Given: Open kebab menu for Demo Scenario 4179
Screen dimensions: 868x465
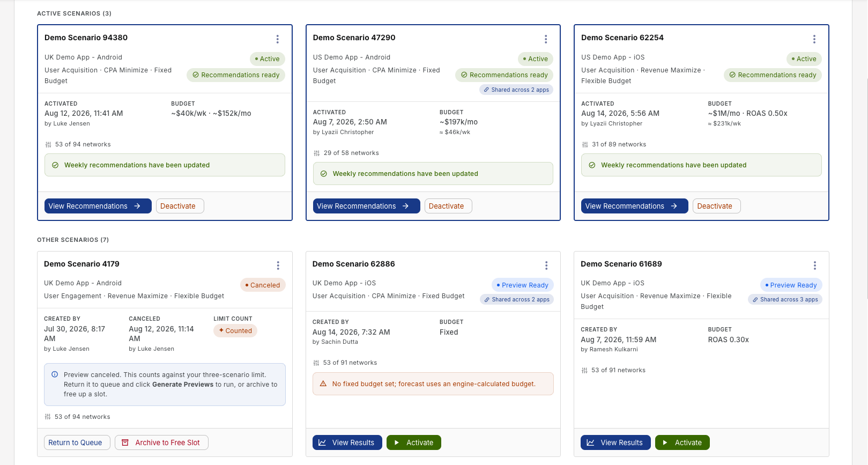Looking at the screenshot, I should 278,265.
